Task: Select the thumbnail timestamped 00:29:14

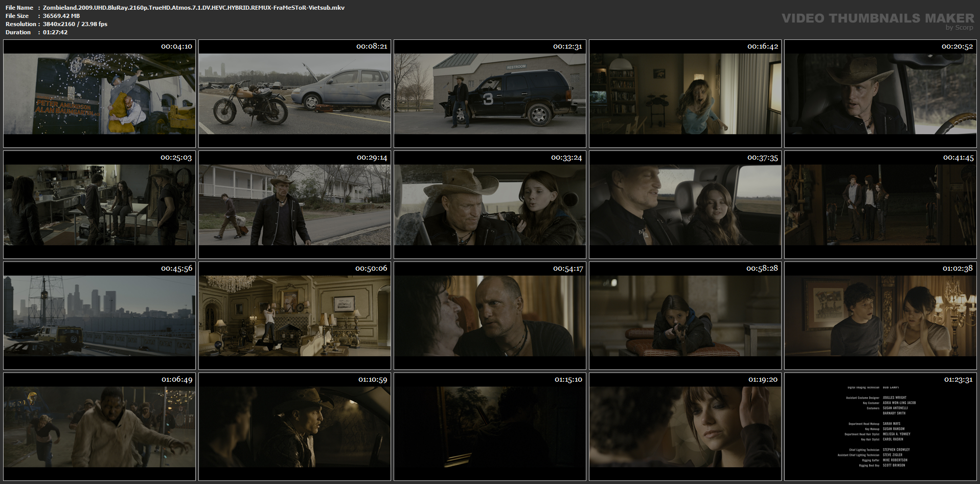Action: point(294,205)
